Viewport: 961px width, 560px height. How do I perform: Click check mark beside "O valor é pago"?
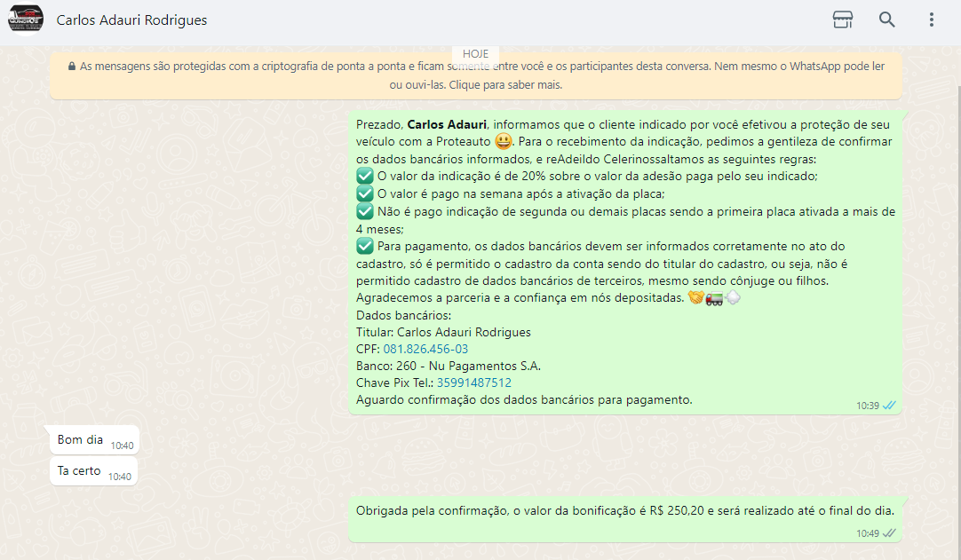[x=364, y=193]
